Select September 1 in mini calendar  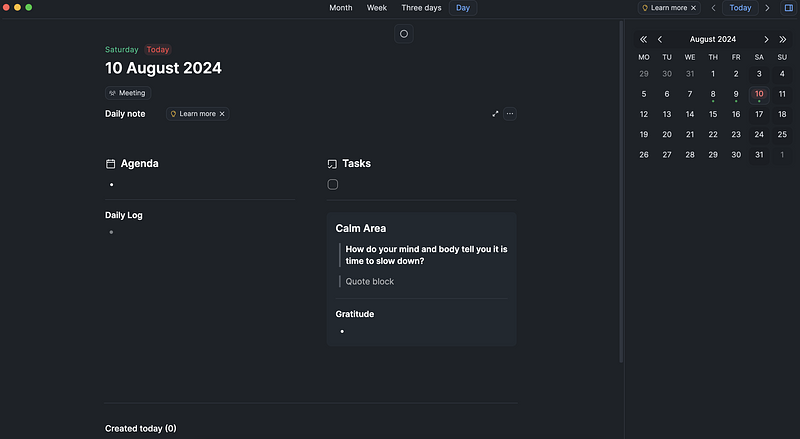(782, 155)
